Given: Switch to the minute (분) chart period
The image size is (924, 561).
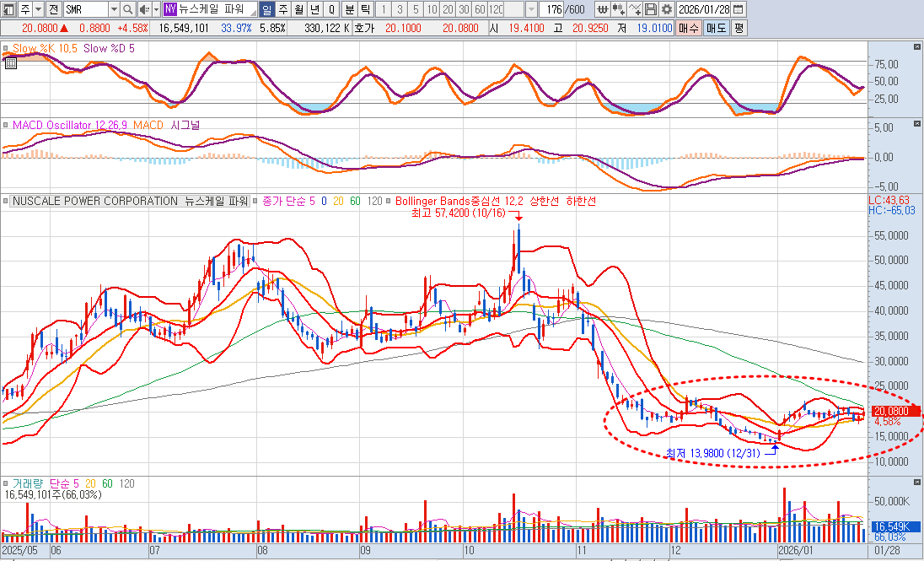Looking at the screenshot, I should tap(349, 9).
